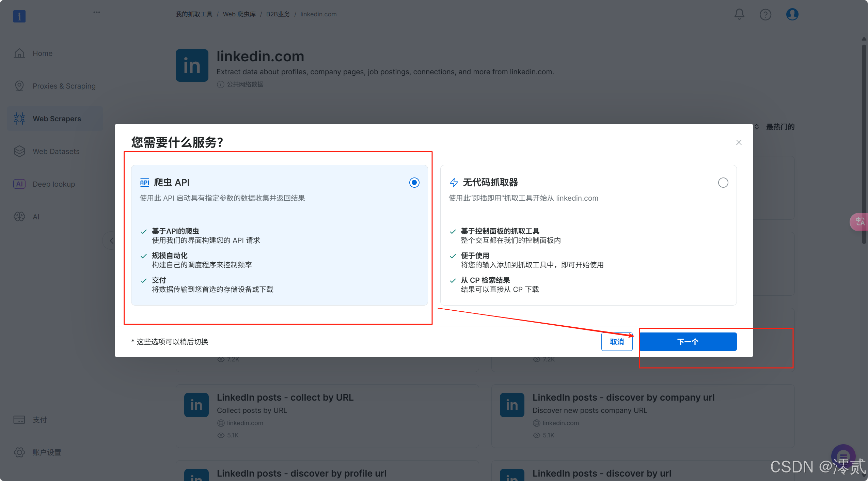Click the 取消 button
Screen dimensions: 868x481
(x=617, y=342)
